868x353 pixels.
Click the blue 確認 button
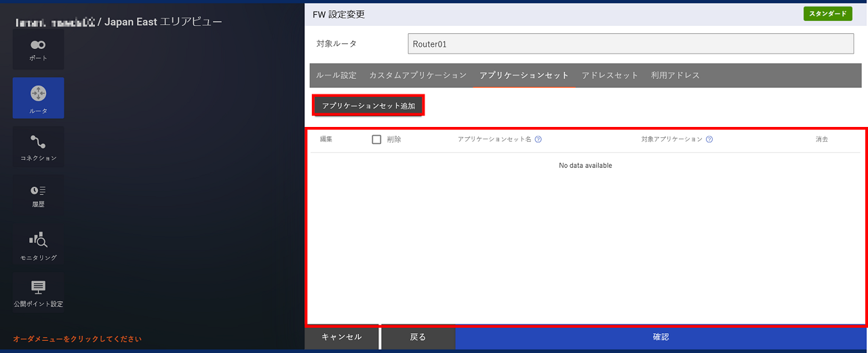661,337
